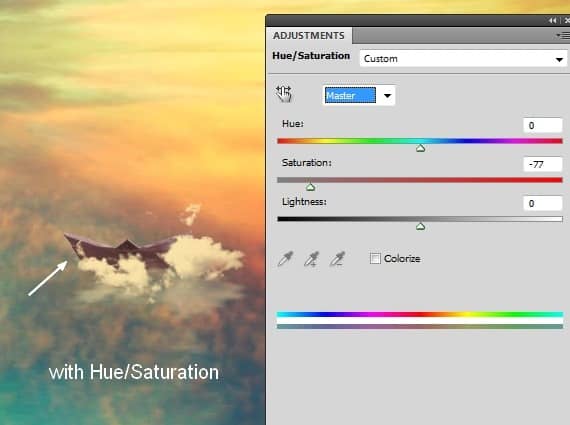Choose the Subtract from Sample eyedropper
This screenshot has width=570, height=425.
(338, 259)
